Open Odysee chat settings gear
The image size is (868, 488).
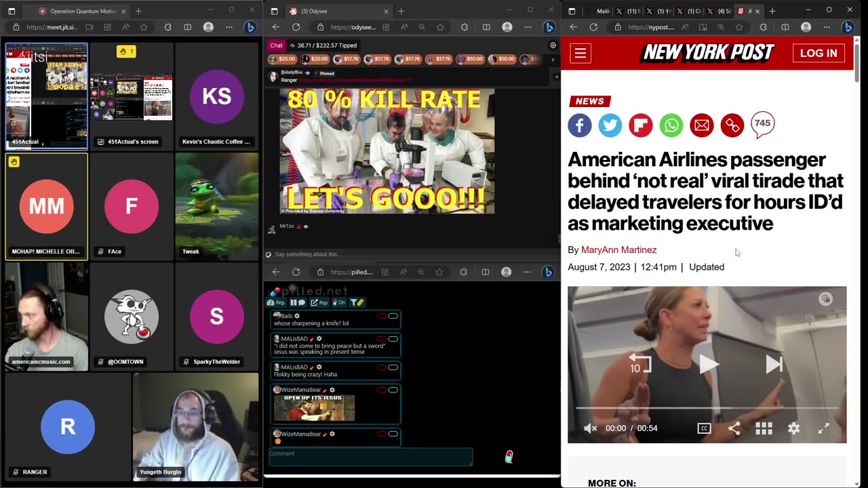click(x=553, y=45)
